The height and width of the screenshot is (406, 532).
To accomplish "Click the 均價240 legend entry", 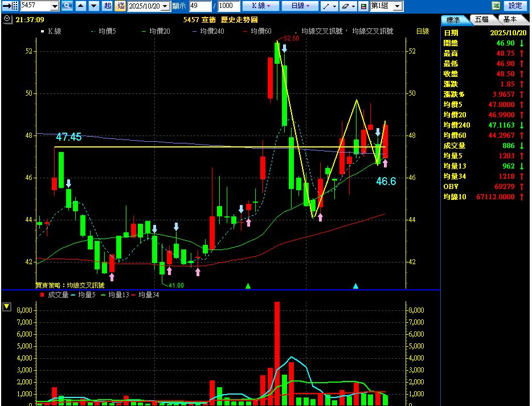I will pyautogui.click(x=208, y=31).
